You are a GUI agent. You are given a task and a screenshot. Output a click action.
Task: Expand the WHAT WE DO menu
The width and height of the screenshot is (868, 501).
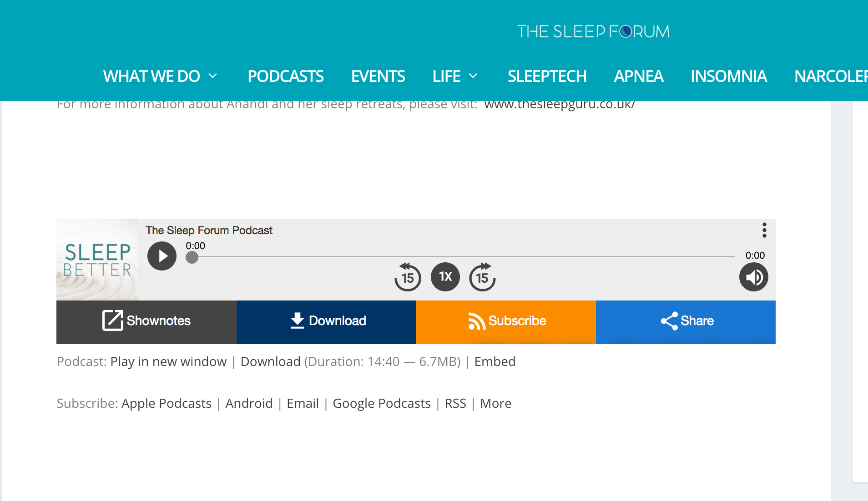point(160,76)
